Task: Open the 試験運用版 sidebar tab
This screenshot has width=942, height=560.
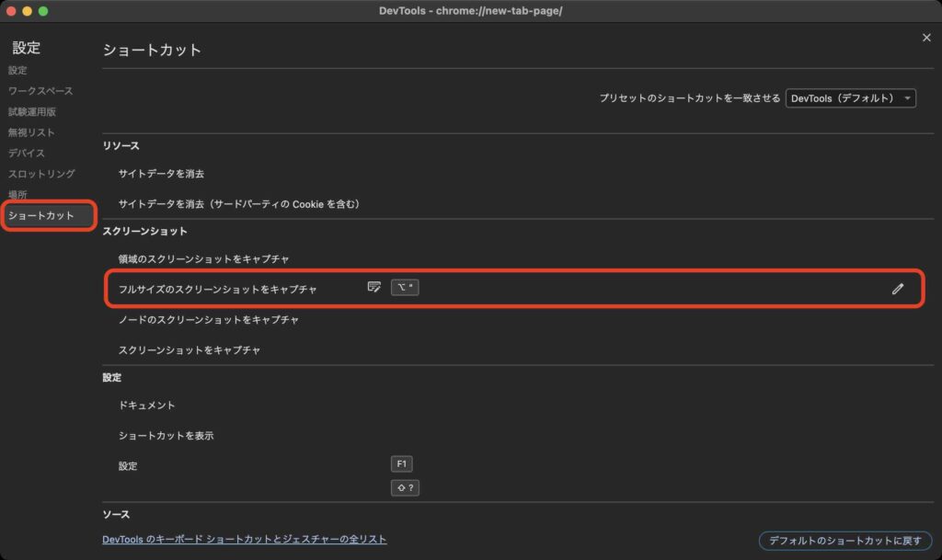Action: click(32, 112)
